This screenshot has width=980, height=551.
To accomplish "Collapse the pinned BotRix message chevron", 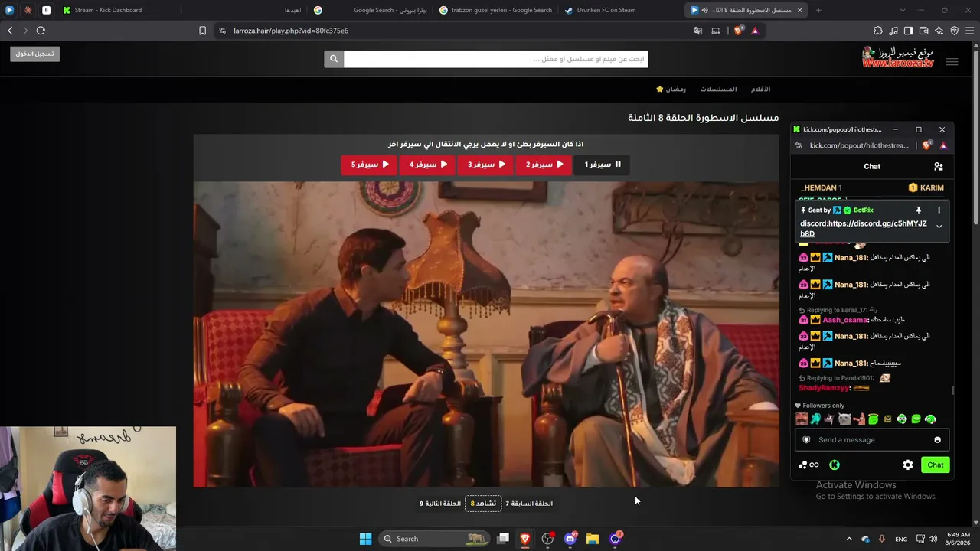I will 939,227.
